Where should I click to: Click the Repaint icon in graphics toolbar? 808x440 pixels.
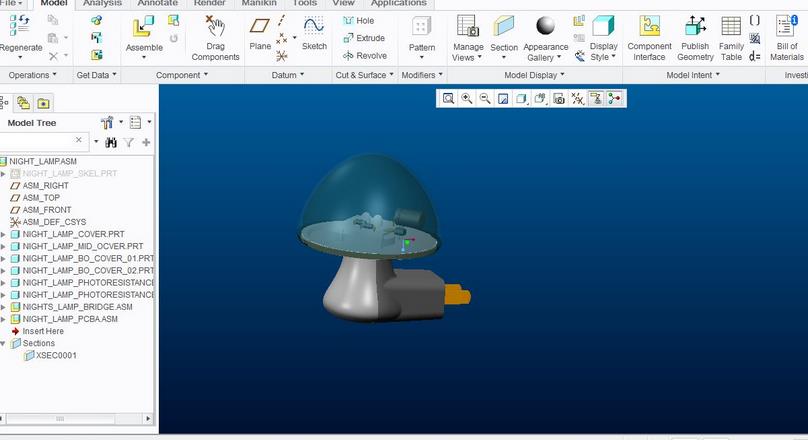[x=503, y=98]
